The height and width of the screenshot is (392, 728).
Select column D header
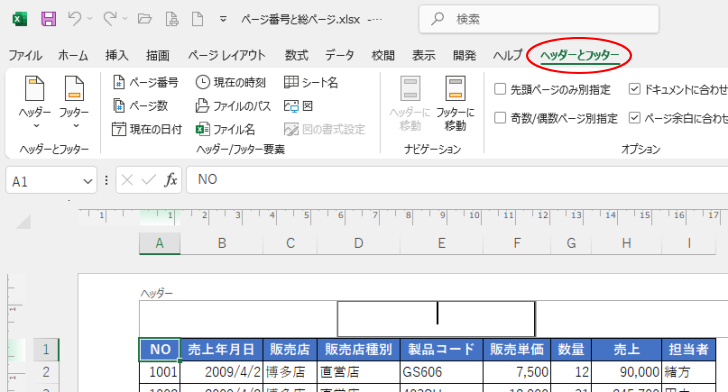point(358,243)
